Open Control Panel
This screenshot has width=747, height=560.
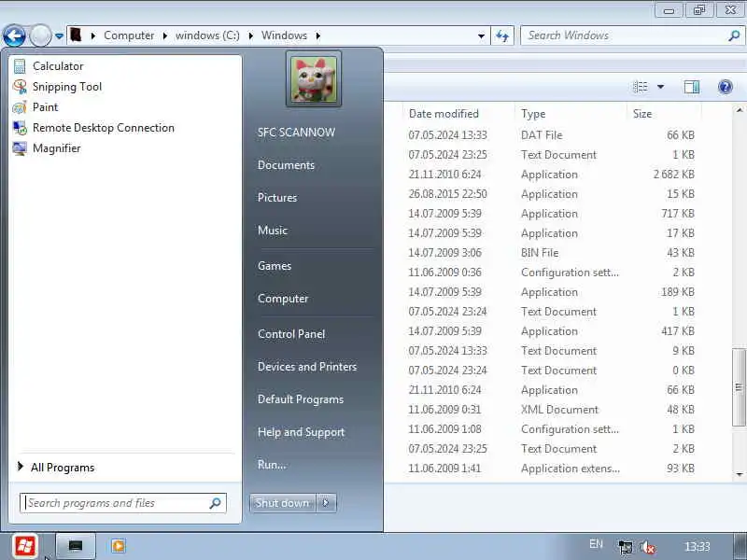[291, 334]
